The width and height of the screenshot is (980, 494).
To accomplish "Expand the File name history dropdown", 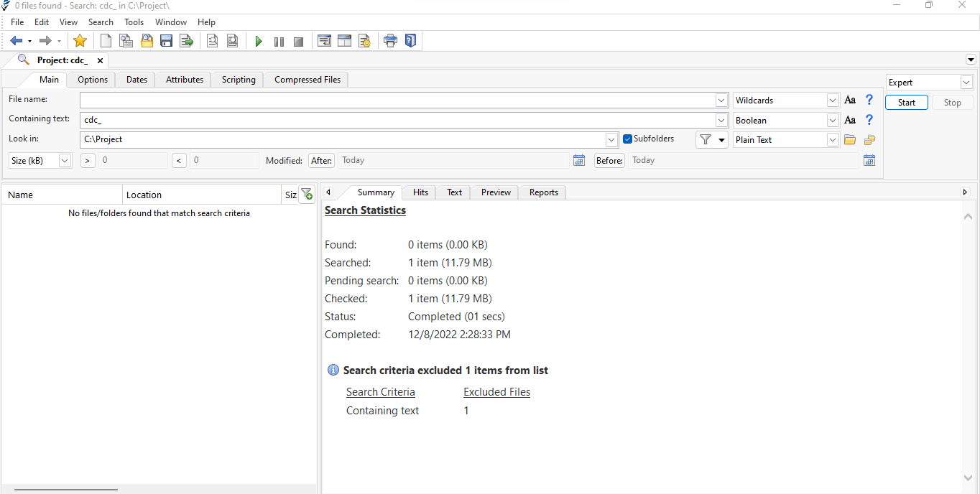I will [721, 101].
